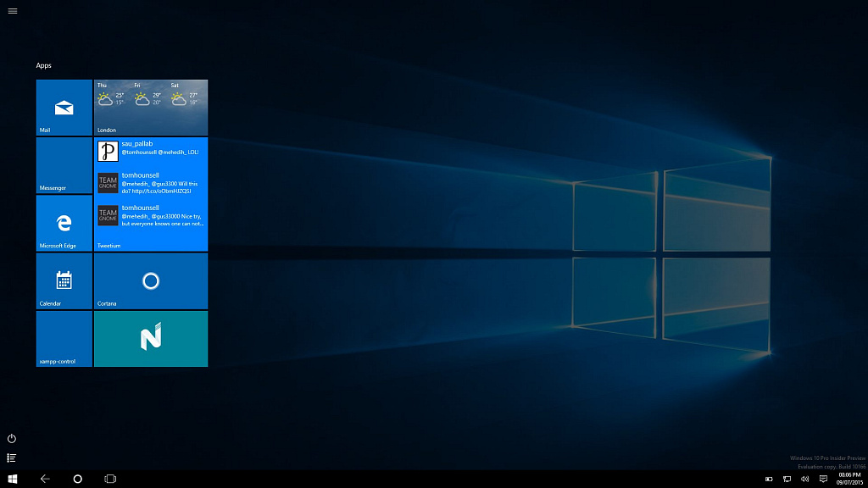Viewport: 868px width, 488px height.
Task: Click the Apps group heading
Action: tap(44, 65)
